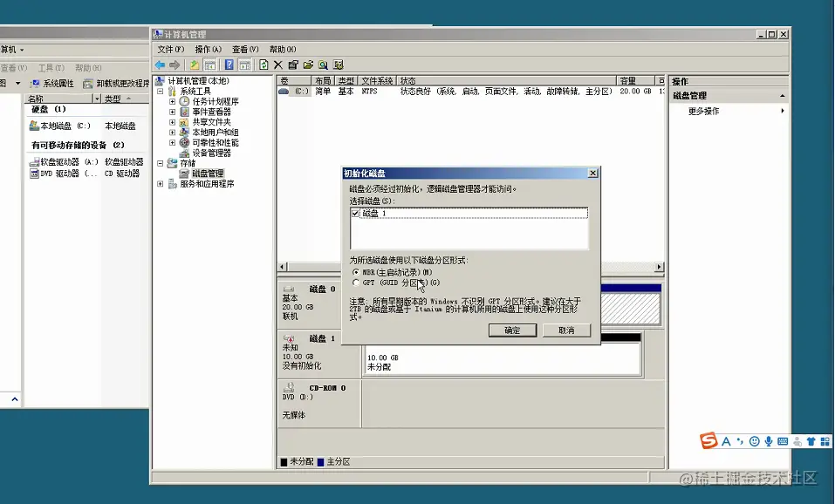Expand the 共享文件夹 tree node

172,122
